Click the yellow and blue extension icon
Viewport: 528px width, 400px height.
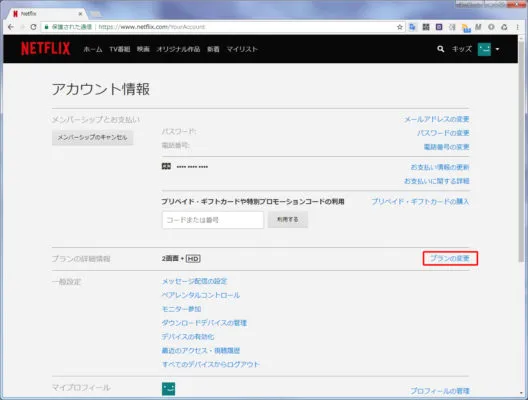tap(466, 28)
